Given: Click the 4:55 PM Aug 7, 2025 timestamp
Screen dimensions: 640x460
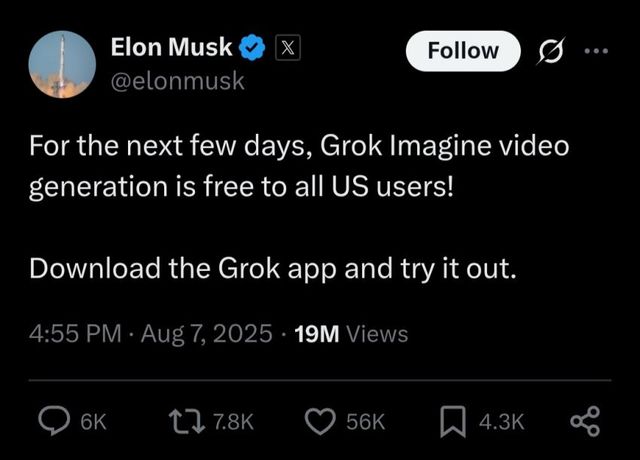Looking at the screenshot, I should point(149,333).
